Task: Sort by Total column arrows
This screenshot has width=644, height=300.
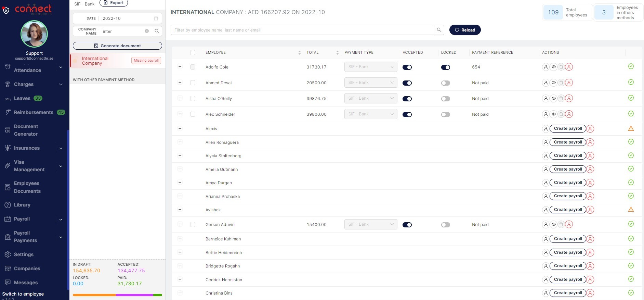Action: click(x=338, y=53)
